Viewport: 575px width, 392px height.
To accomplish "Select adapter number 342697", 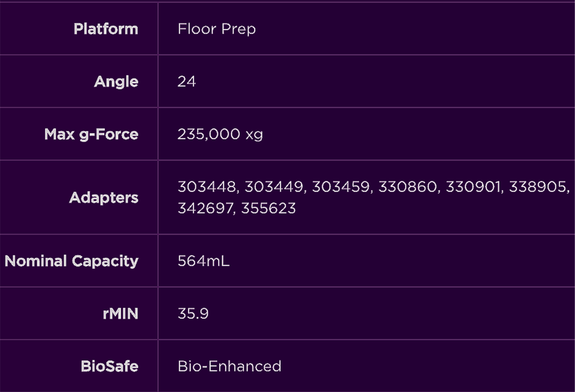I will click(206, 208).
